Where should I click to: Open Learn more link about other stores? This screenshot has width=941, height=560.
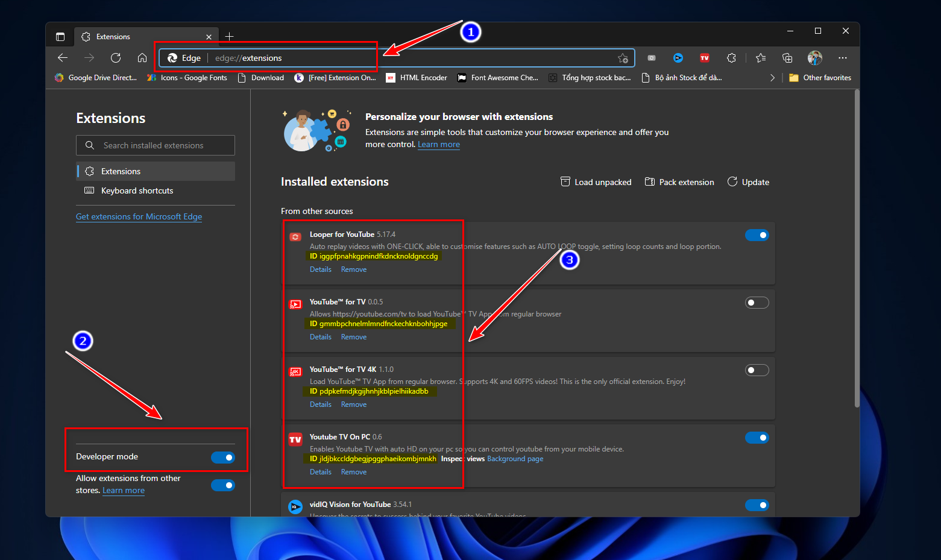(x=124, y=490)
